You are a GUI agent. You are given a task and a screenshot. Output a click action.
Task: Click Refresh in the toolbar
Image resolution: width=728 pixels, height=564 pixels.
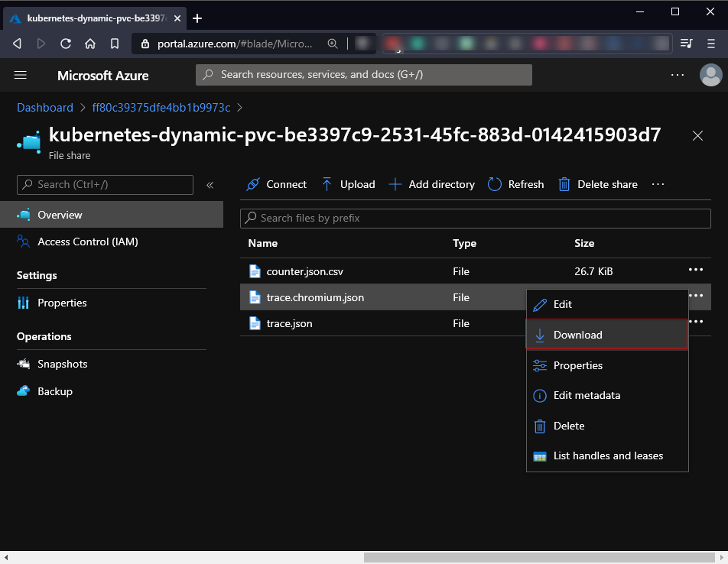[x=516, y=185]
